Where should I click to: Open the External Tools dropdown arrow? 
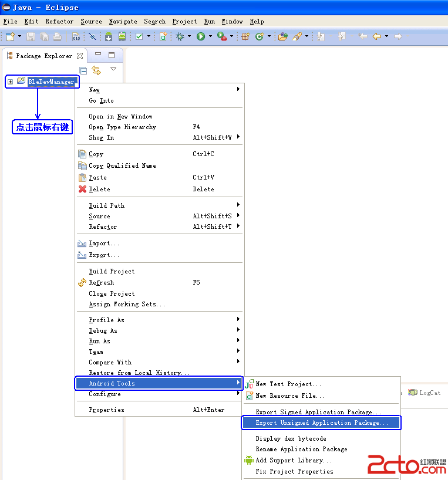(x=231, y=36)
